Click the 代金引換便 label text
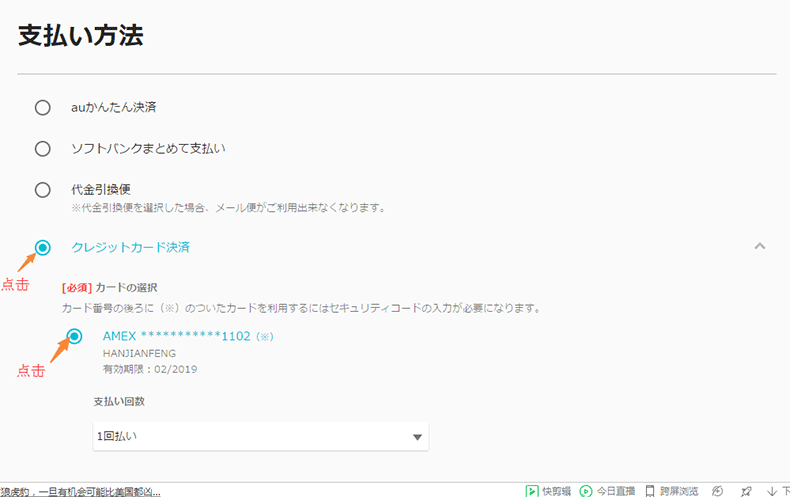The height and width of the screenshot is (497, 790). pyautogui.click(x=101, y=188)
